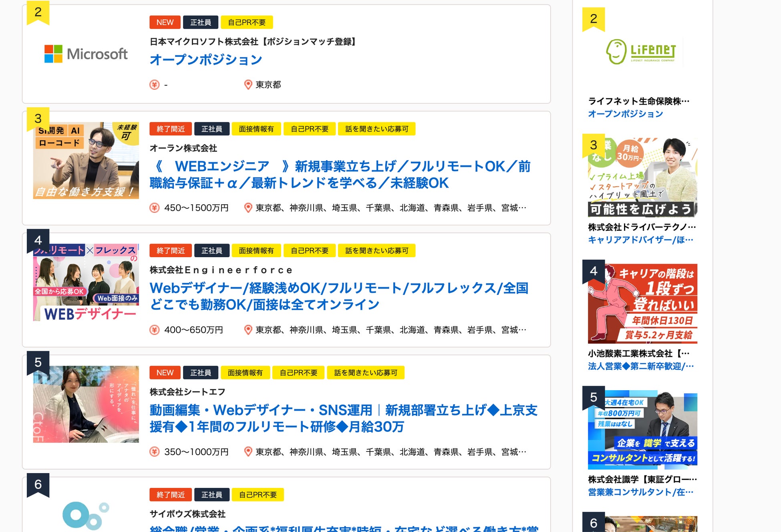This screenshot has width=781, height=532.
Task: Click the 終了間近 tag on the サイボウズ listing
Action: click(170, 495)
